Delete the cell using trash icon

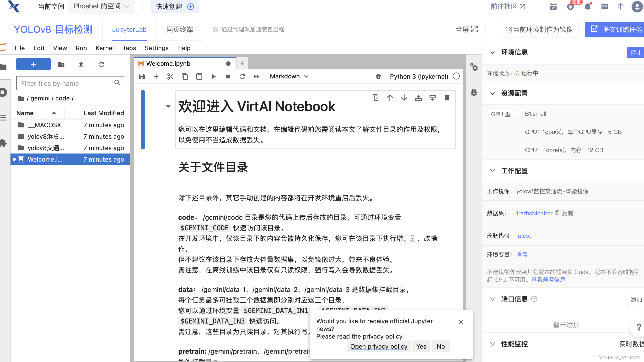[447, 98]
